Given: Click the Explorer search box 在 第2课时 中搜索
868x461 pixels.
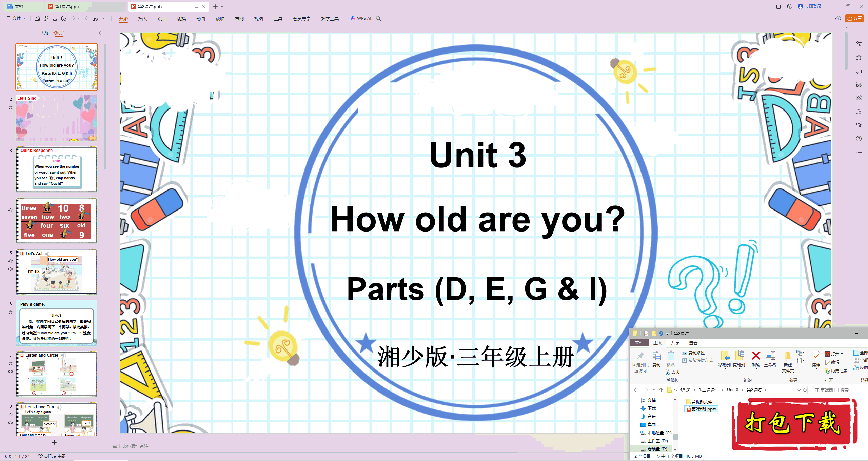Looking at the screenshot, I should click(839, 390).
